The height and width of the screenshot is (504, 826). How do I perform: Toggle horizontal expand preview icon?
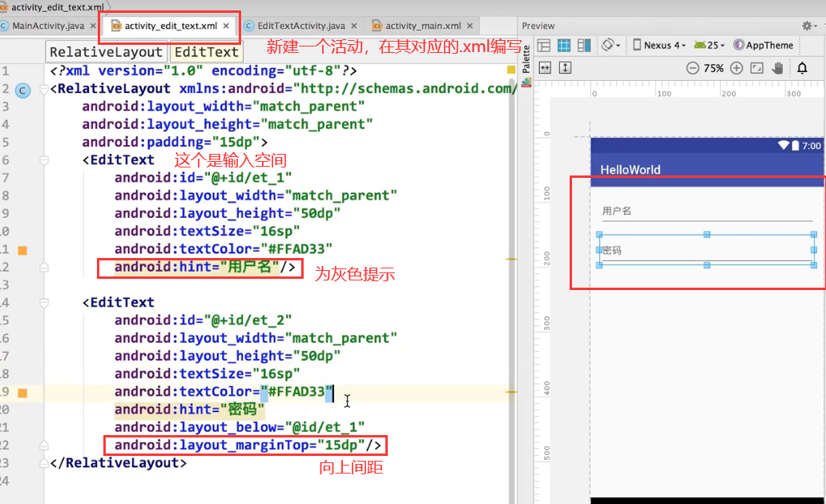(545, 67)
